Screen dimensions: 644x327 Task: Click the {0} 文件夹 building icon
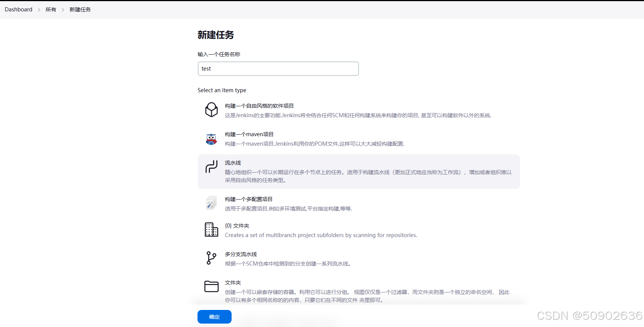pos(212,230)
